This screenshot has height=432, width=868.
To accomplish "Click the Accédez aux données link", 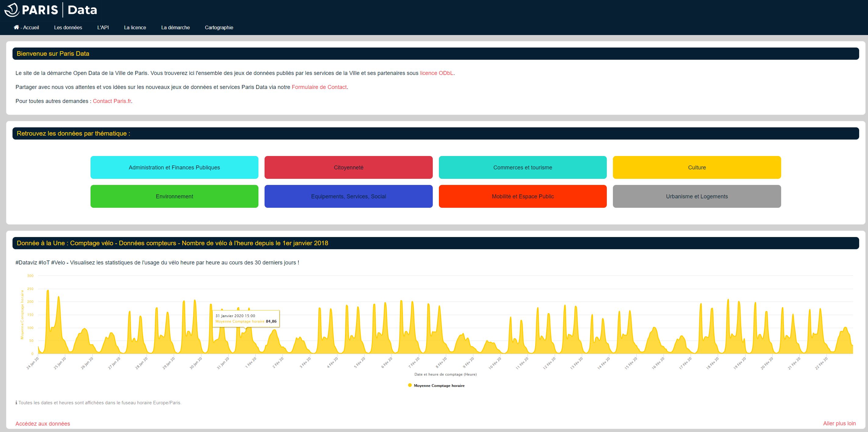I will click(43, 423).
